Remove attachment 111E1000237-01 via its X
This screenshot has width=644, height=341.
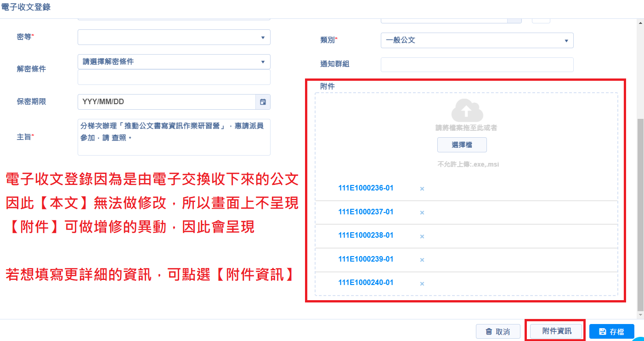click(x=422, y=212)
